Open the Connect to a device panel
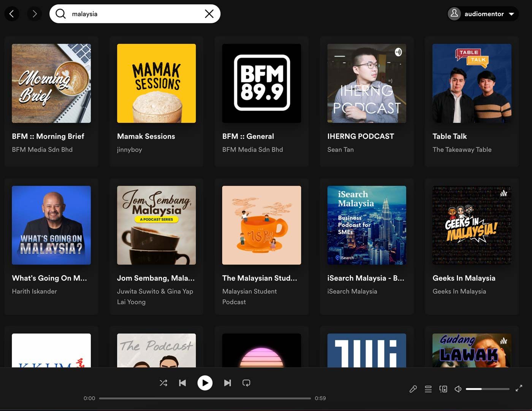Viewport: 532px width, 411px height. pyautogui.click(x=443, y=389)
